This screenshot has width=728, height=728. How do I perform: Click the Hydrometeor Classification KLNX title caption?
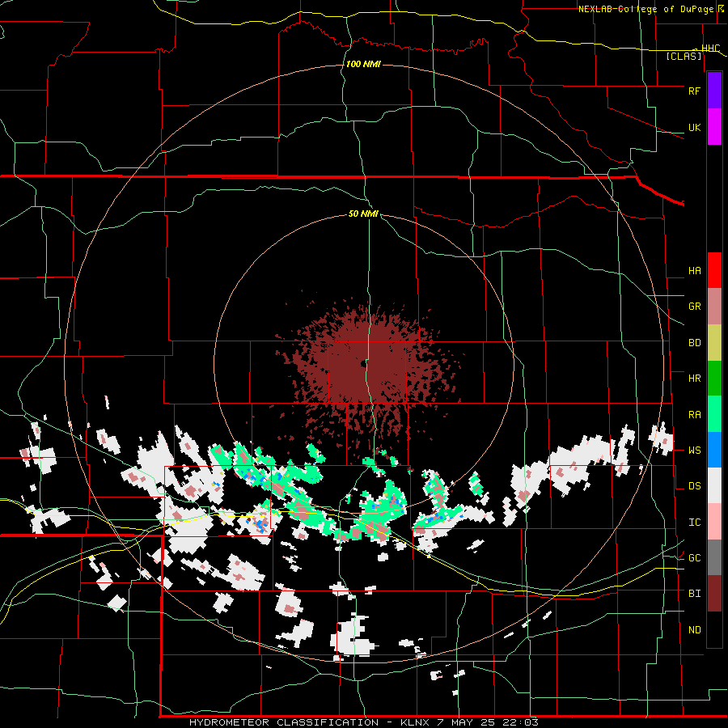click(364, 722)
